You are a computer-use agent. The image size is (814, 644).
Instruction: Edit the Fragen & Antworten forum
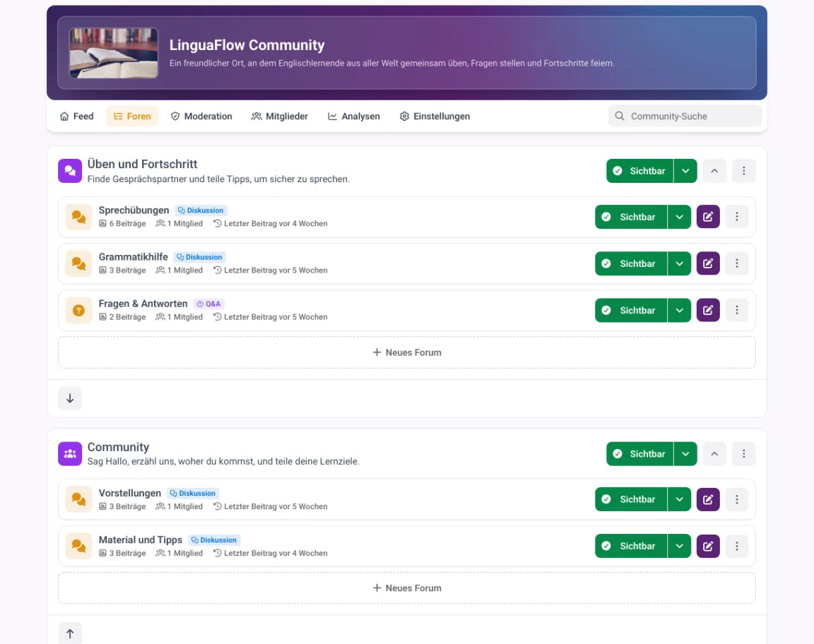pyautogui.click(x=707, y=310)
